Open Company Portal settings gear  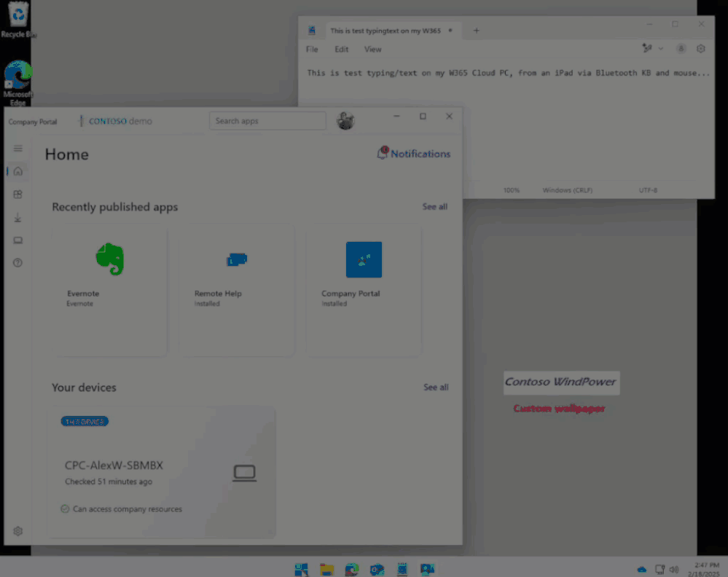coord(17,531)
